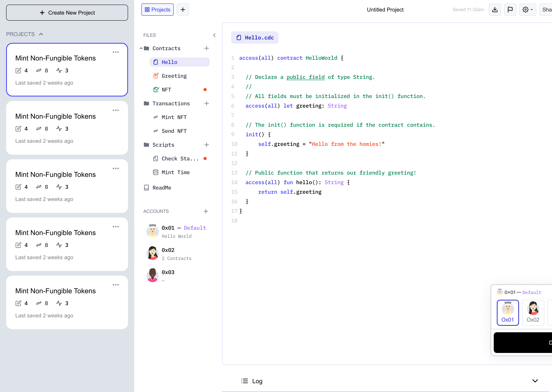Select the account labeled 2 Contracts
Viewport: 552px width, 392px height.
[176, 258]
